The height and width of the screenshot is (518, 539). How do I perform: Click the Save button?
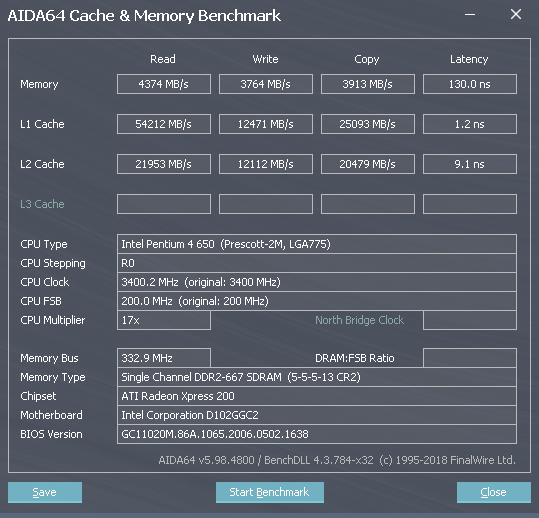tap(45, 492)
